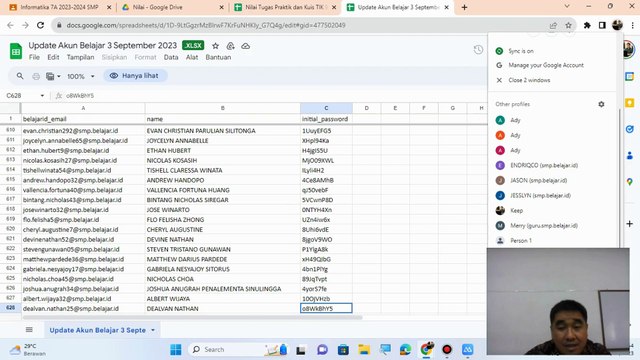Open Google Maps side panel icon

coord(629,182)
